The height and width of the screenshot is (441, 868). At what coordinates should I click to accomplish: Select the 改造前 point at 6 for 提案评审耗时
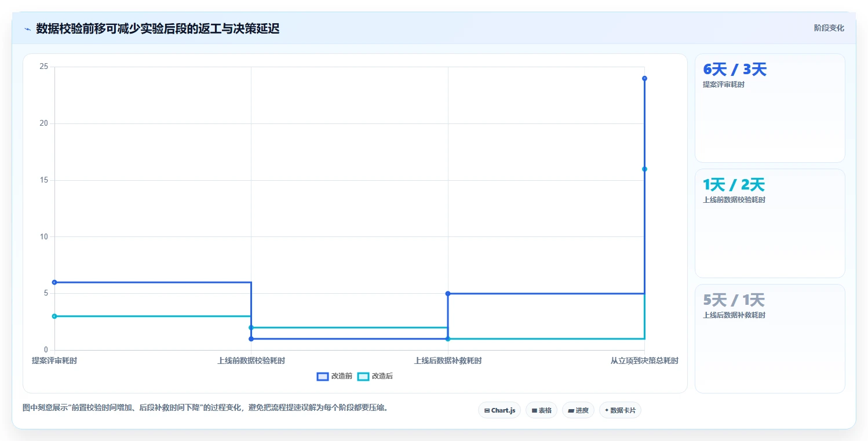pyautogui.click(x=54, y=282)
